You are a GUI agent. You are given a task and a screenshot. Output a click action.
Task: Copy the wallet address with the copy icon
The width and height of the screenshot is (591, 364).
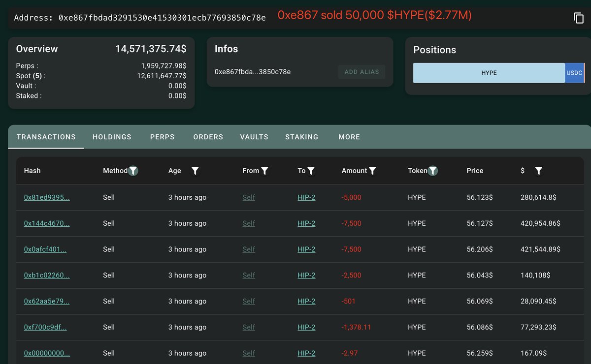point(579,18)
